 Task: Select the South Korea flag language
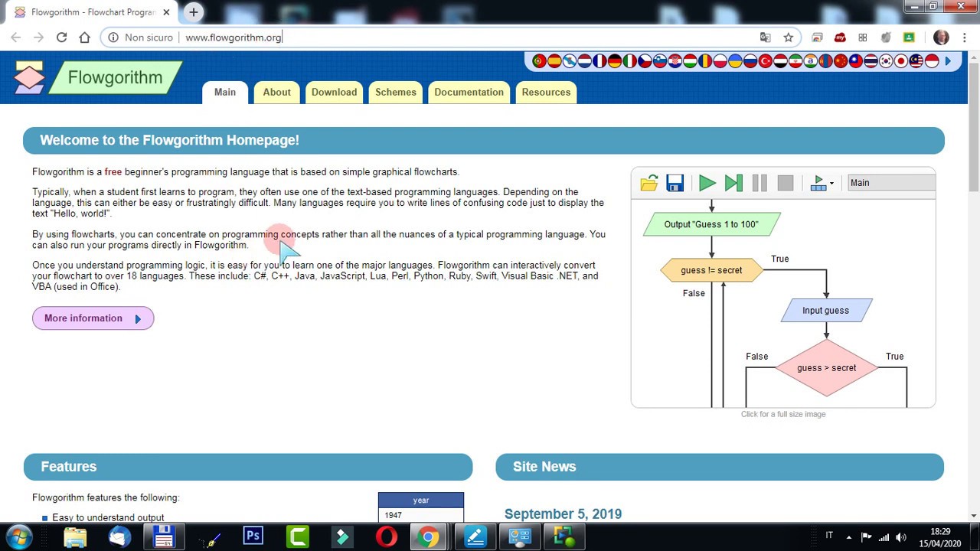coord(886,61)
